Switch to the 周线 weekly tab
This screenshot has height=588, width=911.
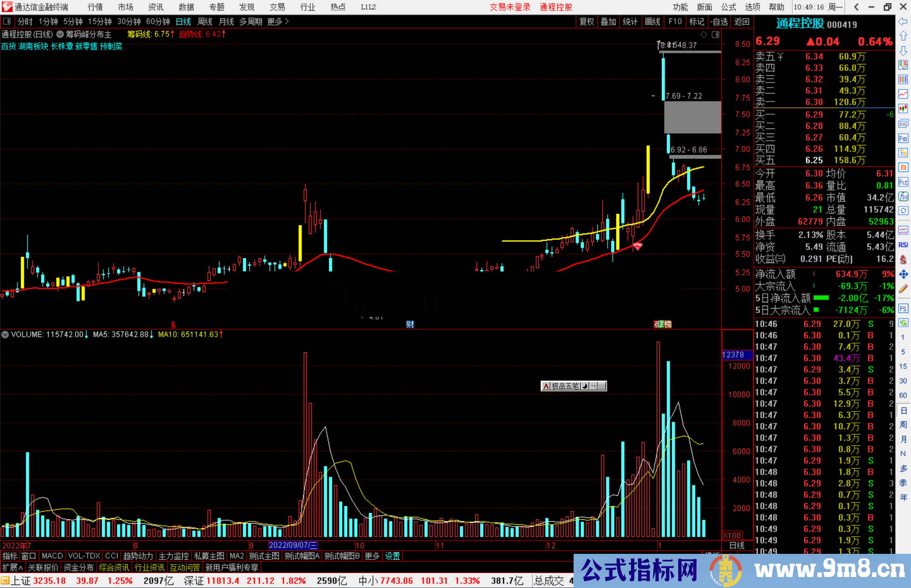click(x=205, y=21)
